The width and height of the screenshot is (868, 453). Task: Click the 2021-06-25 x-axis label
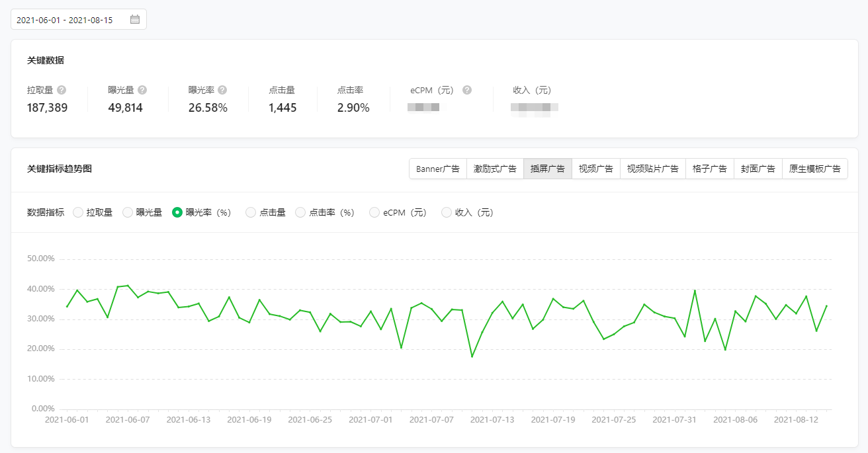coord(310,419)
